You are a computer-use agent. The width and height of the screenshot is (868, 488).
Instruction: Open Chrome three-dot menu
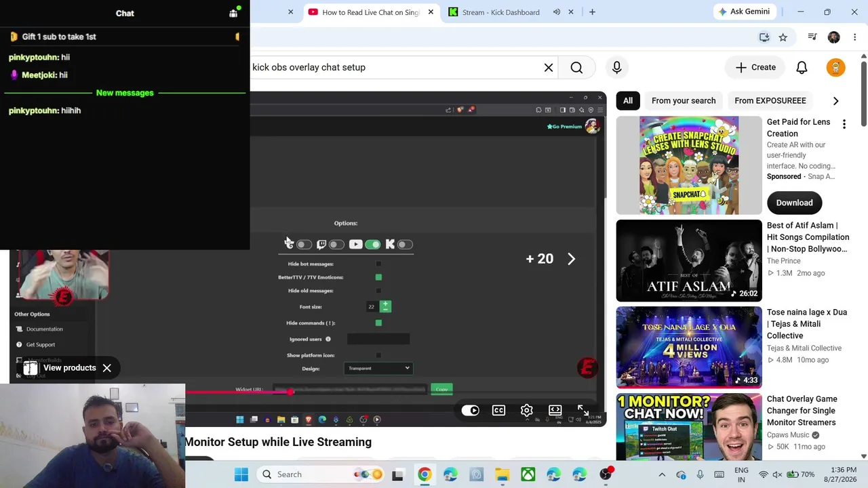click(854, 37)
